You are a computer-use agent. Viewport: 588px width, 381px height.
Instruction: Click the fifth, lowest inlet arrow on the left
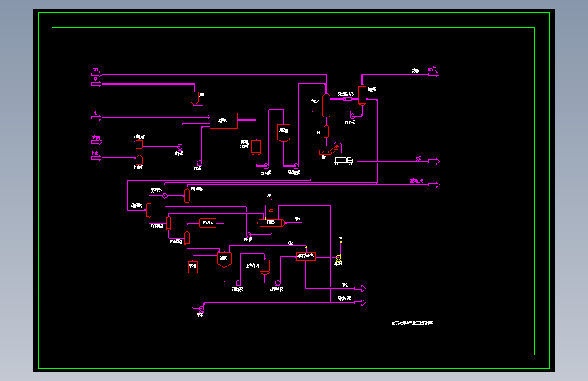(x=97, y=158)
